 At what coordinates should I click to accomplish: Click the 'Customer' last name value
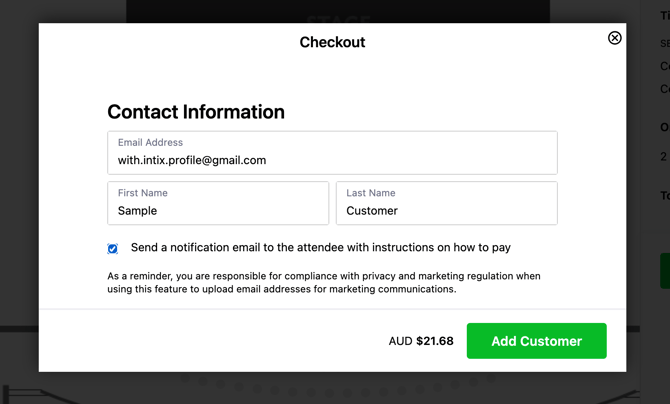pos(372,211)
